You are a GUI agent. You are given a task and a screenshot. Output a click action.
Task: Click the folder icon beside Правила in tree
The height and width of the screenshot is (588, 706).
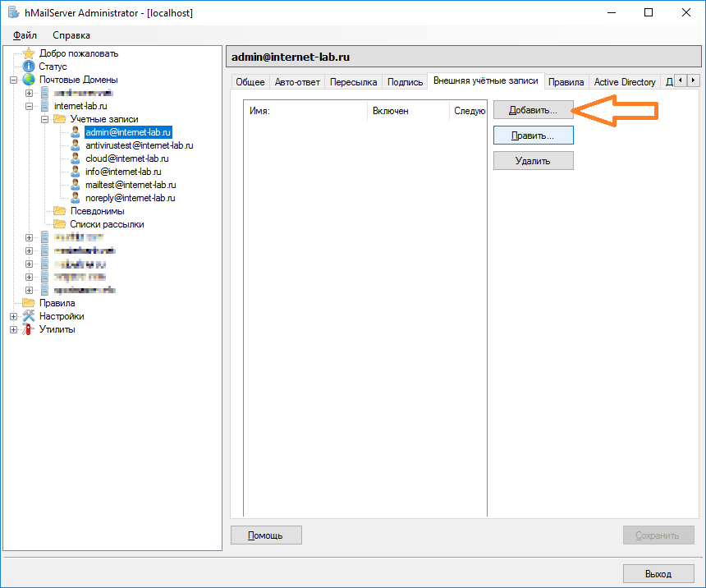(29, 302)
